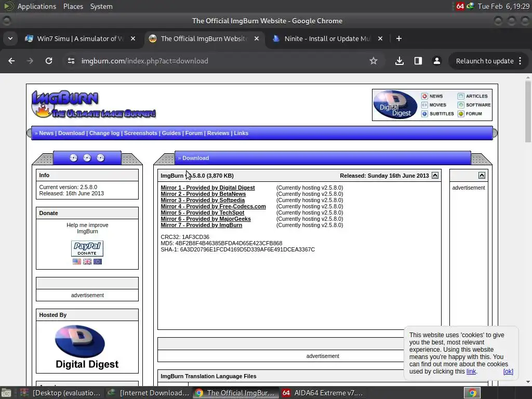Open Digital Digest logo in header
Viewport: 532px width, 399px height.
pos(395,104)
